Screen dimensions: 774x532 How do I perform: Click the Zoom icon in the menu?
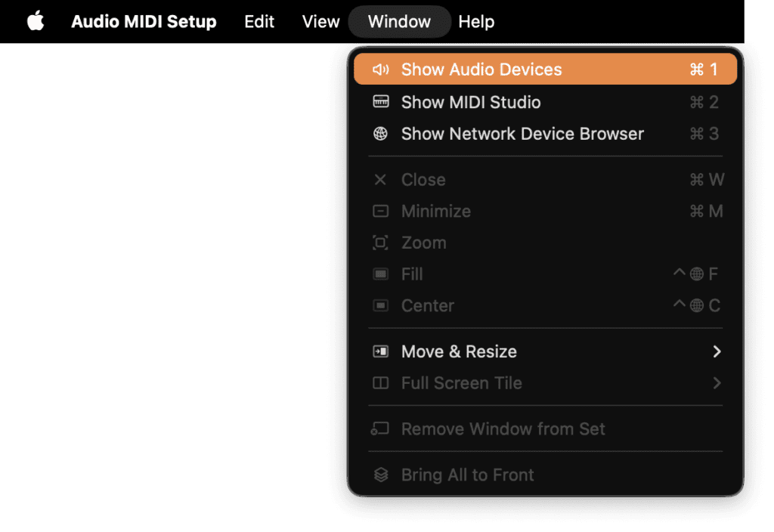click(381, 243)
